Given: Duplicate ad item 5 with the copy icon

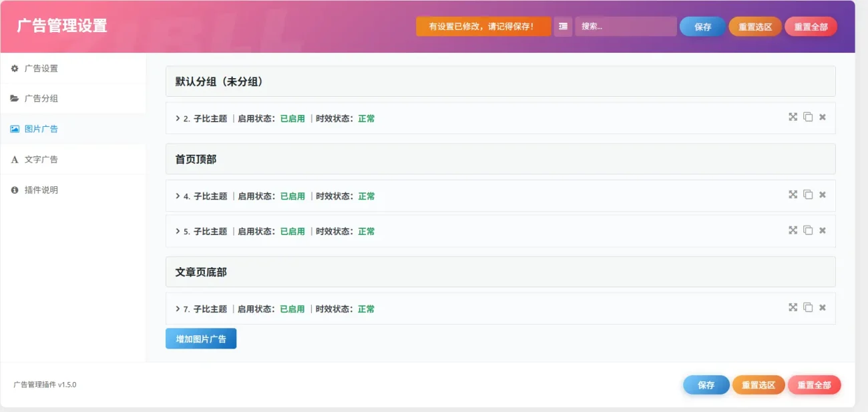Looking at the screenshot, I should 808,230.
